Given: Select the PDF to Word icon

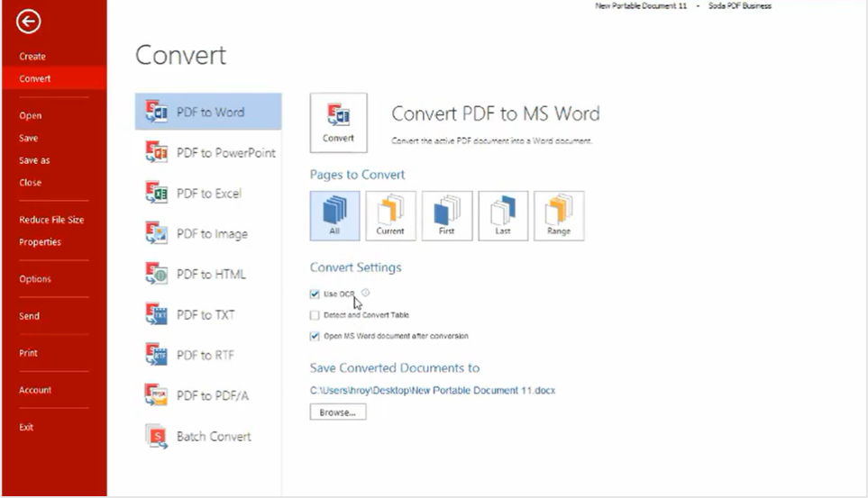Looking at the screenshot, I should [x=157, y=112].
